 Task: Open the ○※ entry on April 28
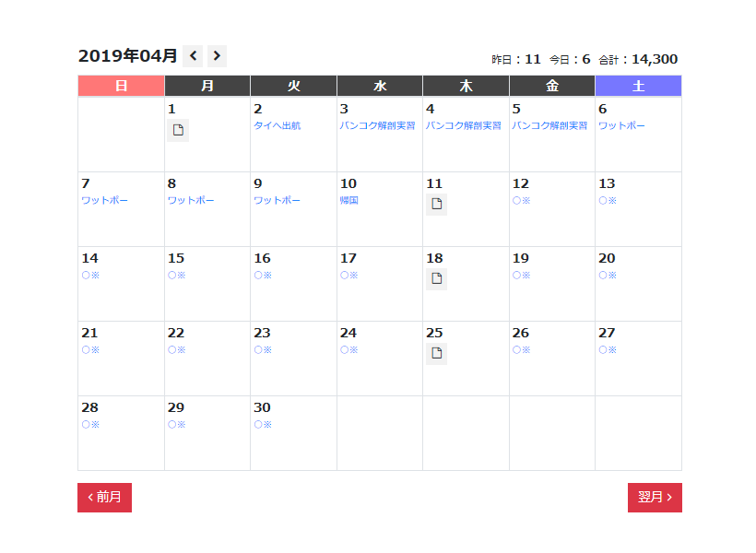90,425
